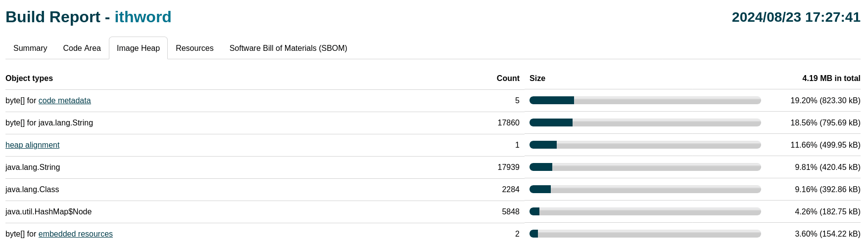Select the java.util.HashMap$Node row label

tap(48, 211)
